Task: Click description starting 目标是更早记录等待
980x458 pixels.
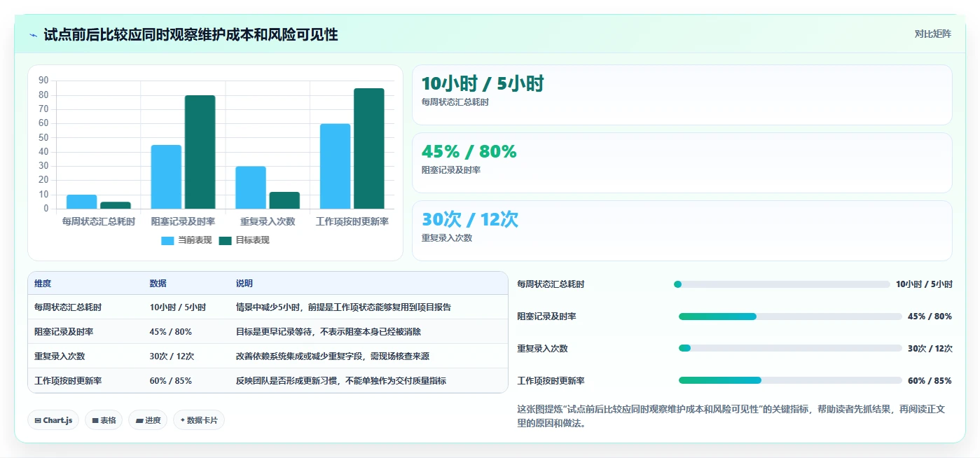Action: (x=329, y=332)
